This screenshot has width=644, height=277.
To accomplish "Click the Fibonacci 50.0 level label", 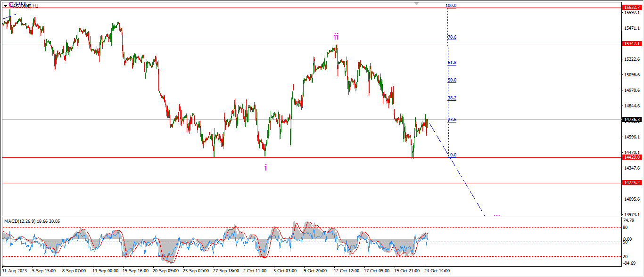I will coord(452,80).
